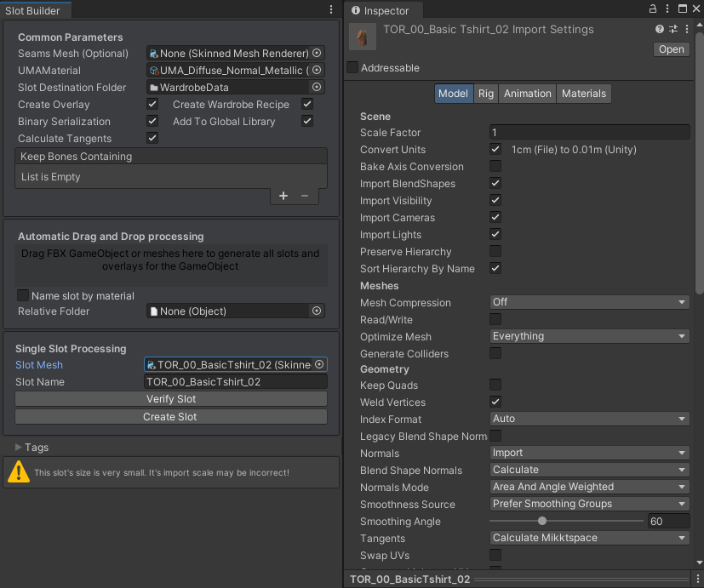Image resolution: width=704 pixels, height=588 pixels.
Task: Open Normals Mode dropdown
Action: [x=590, y=487]
